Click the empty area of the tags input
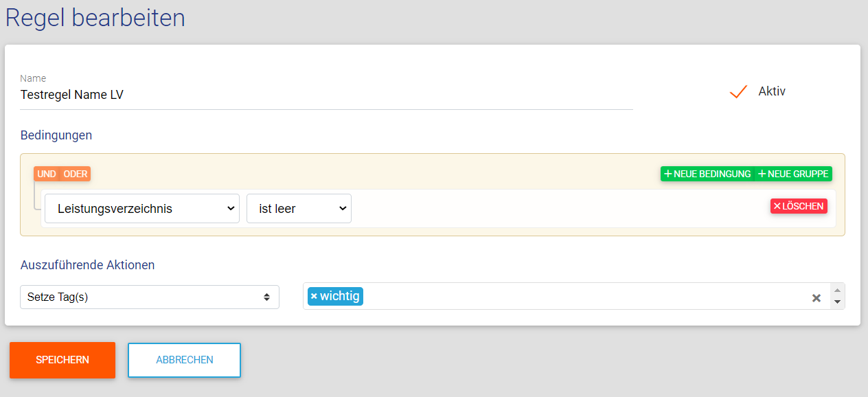This screenshot has height=397, width=868. point(584,297)
